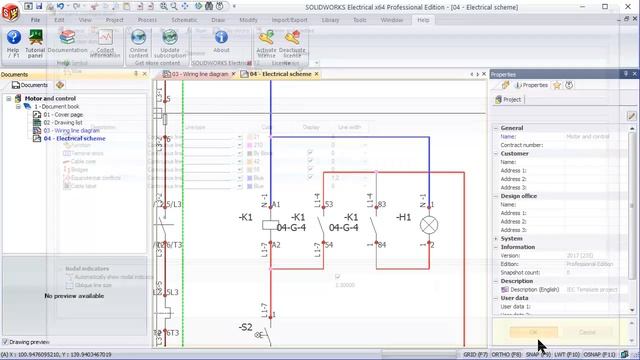This screenshot has height=360, width=640.
Task: Open the Tutorial panel
Action: click(x=35, y=44)
